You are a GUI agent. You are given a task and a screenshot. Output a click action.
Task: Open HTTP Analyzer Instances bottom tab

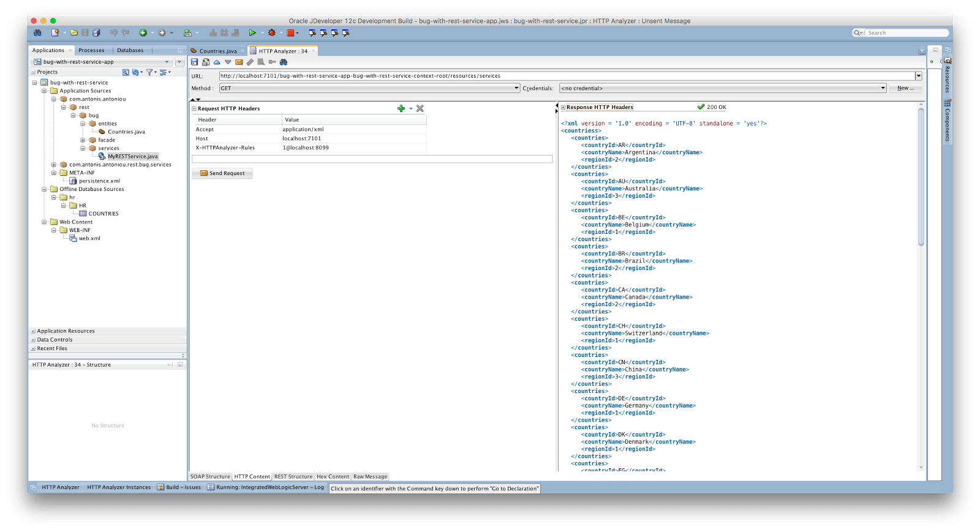tap(119, 487)
